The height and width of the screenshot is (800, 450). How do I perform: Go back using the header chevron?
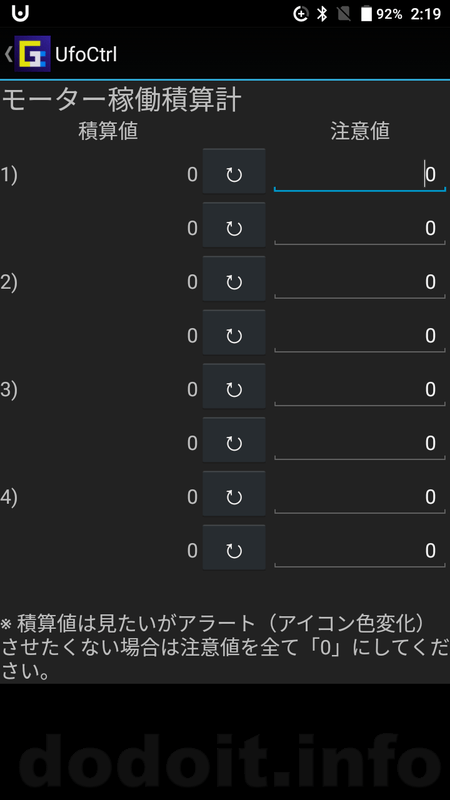[8, 54]
